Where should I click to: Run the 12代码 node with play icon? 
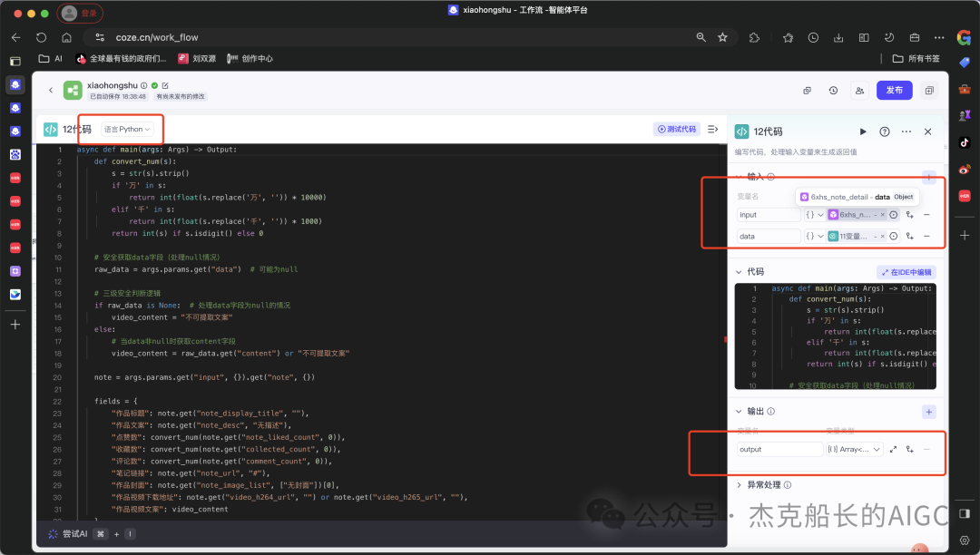[x=863, y=131]
